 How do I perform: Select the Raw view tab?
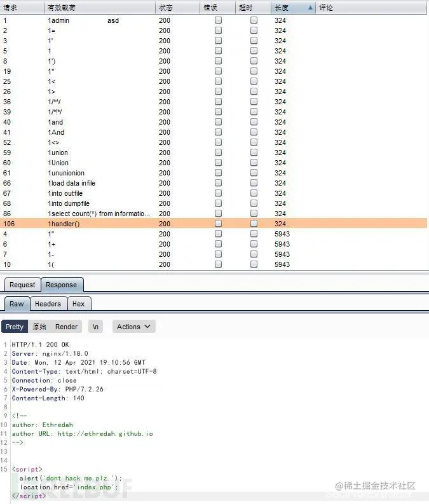coord(17,304)
